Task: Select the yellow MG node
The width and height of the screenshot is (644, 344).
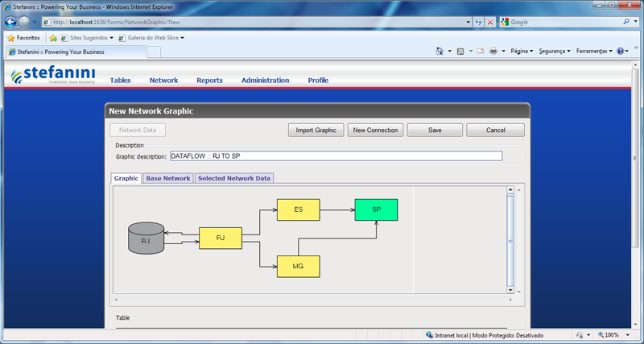Action: pos(298,267)
